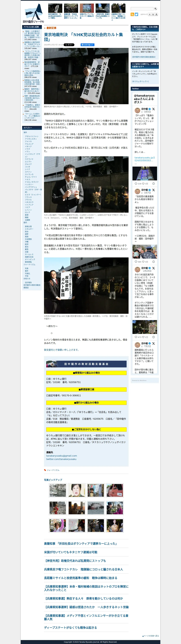Click ページの先頭へ戻る link

tap(150, 636)
